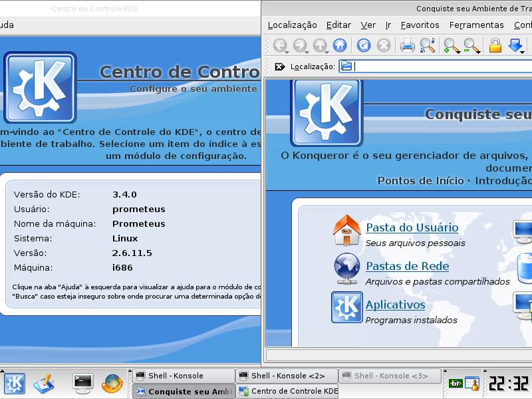Open the Favoritos menu
This screenshot has width=532, height=399.
(x=420, y=25)
